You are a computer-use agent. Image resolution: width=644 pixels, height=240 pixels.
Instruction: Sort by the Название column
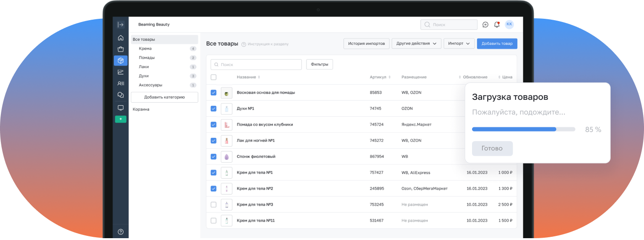click(248, 77)
